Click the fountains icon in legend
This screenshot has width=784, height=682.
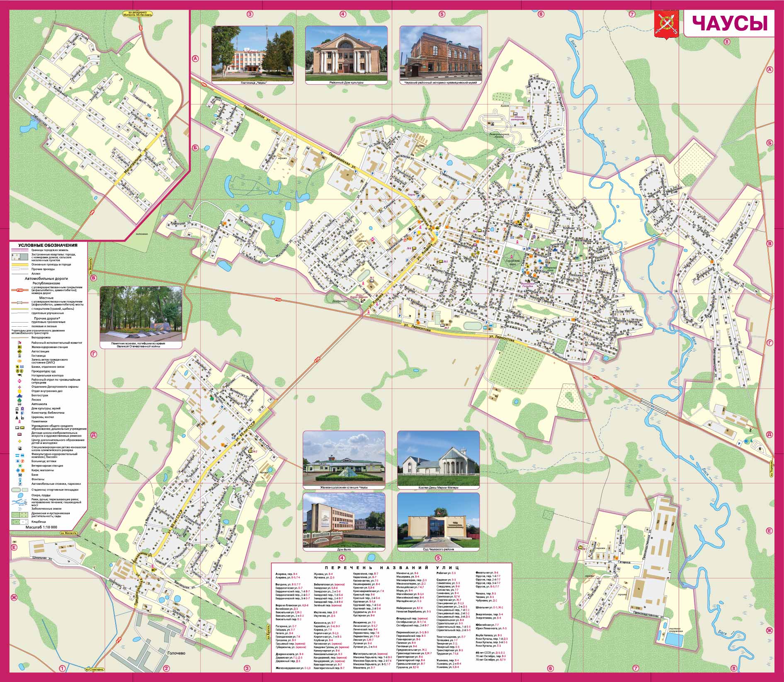tap(20, 480)
